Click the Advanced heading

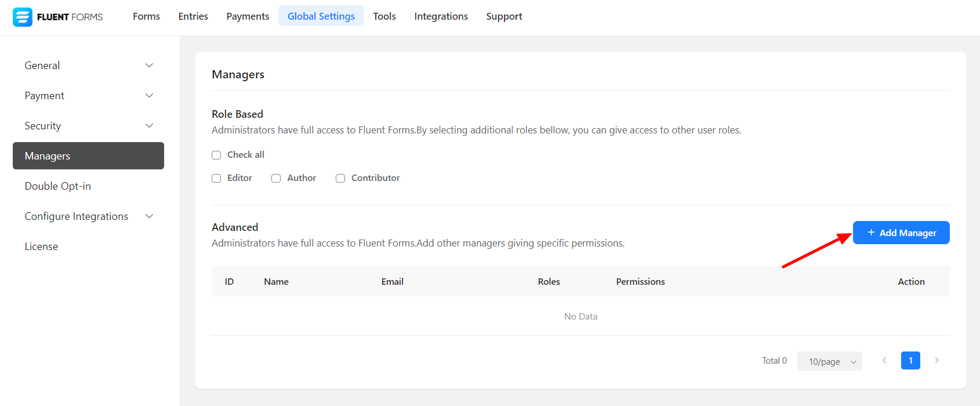pos(235,227)
